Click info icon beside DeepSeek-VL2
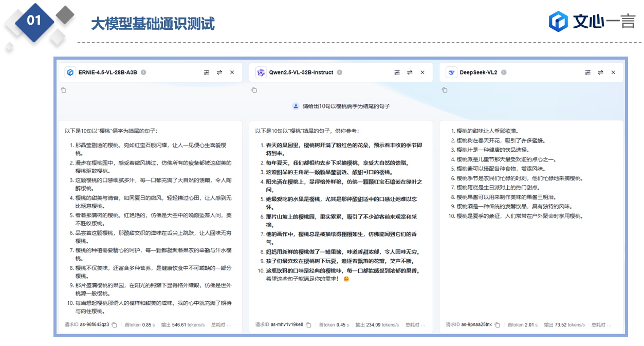Image resolution: width=644 pixels, height=346 pixels. tap(504, 72)
